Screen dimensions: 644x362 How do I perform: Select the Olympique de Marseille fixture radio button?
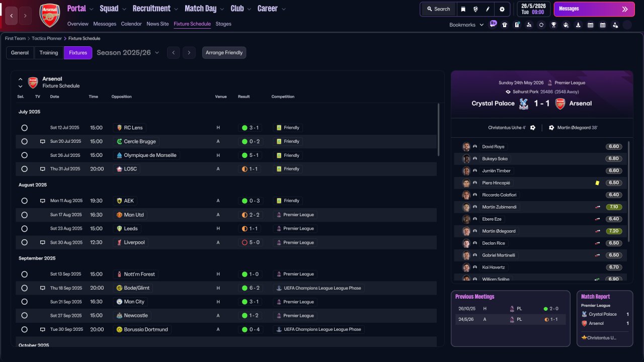click(24, 155)
